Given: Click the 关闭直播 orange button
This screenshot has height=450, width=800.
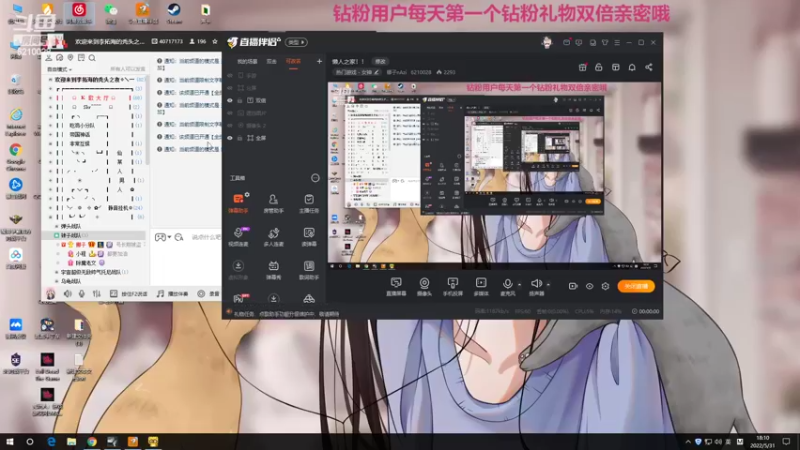Looking at the screenshot, I should [636, 286].
